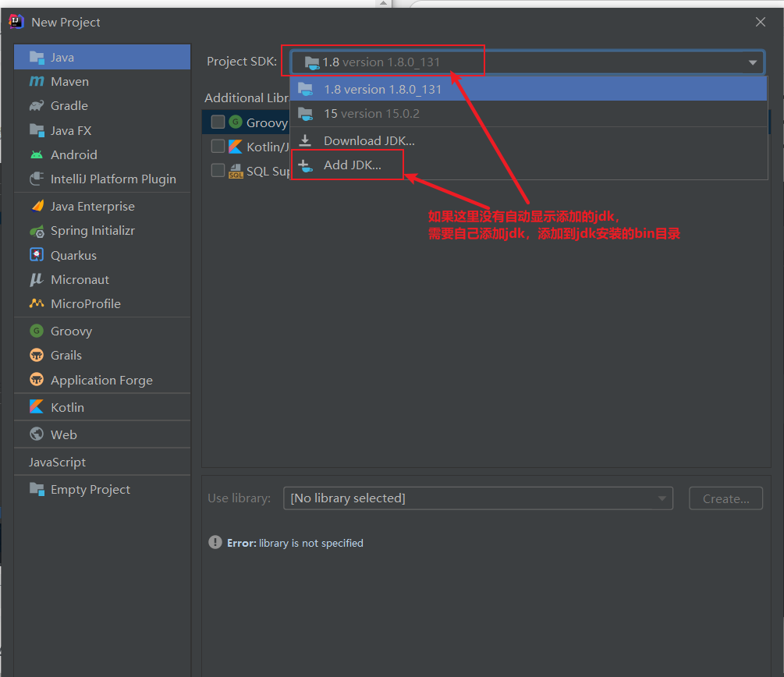Image resolution: width=784 pixels, height=677 pixels.
Task: Click the Project SDK field showing 1.8
Action: [x=527, y=62]
